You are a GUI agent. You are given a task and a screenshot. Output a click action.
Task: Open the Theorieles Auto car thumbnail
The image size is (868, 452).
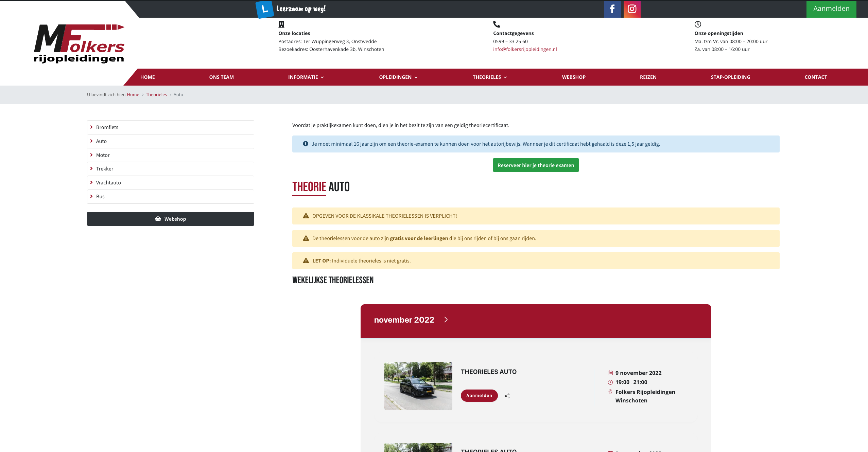pos(418,386)
